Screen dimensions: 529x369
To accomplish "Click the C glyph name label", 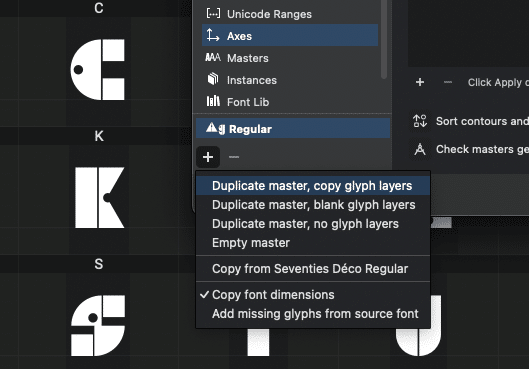I will [99, 8].
